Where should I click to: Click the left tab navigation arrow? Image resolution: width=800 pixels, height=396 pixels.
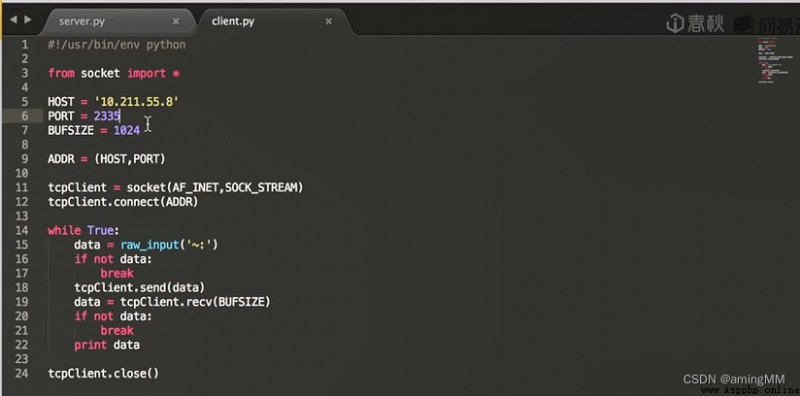pyautogui.click(x=13, y=20)
